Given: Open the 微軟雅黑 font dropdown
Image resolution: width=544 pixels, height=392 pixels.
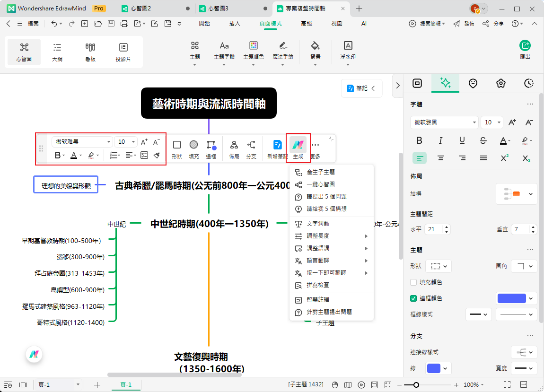Looking at the screenshot, I should (444, 122).
